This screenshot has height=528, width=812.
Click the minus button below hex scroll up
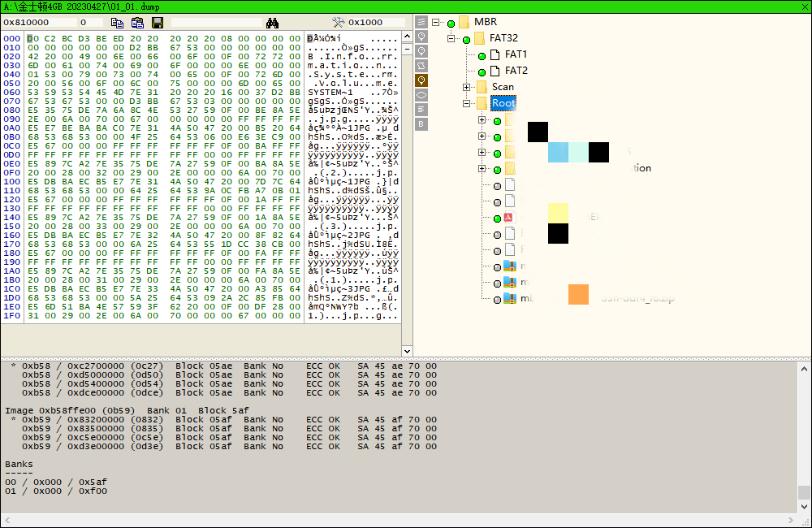tap(407, 50)
